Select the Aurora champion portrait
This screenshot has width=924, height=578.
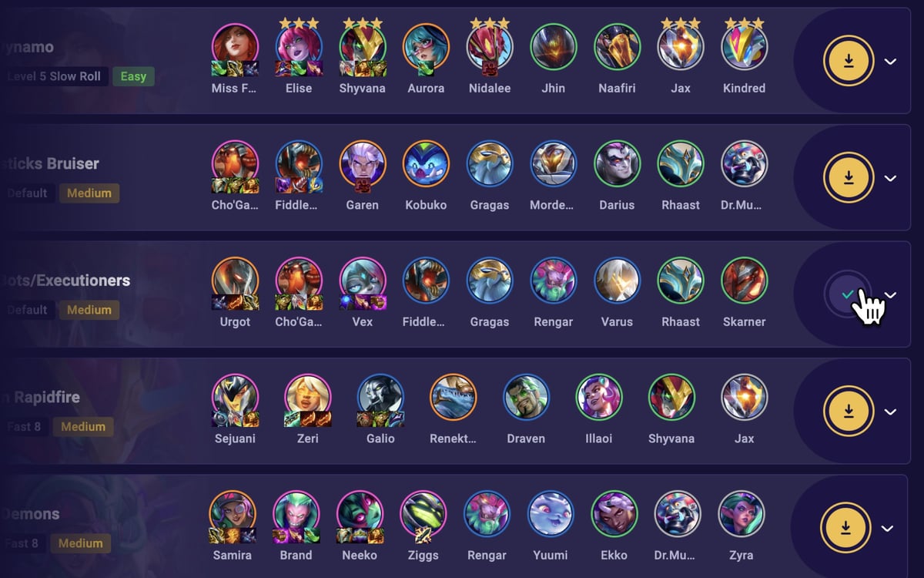426,47
